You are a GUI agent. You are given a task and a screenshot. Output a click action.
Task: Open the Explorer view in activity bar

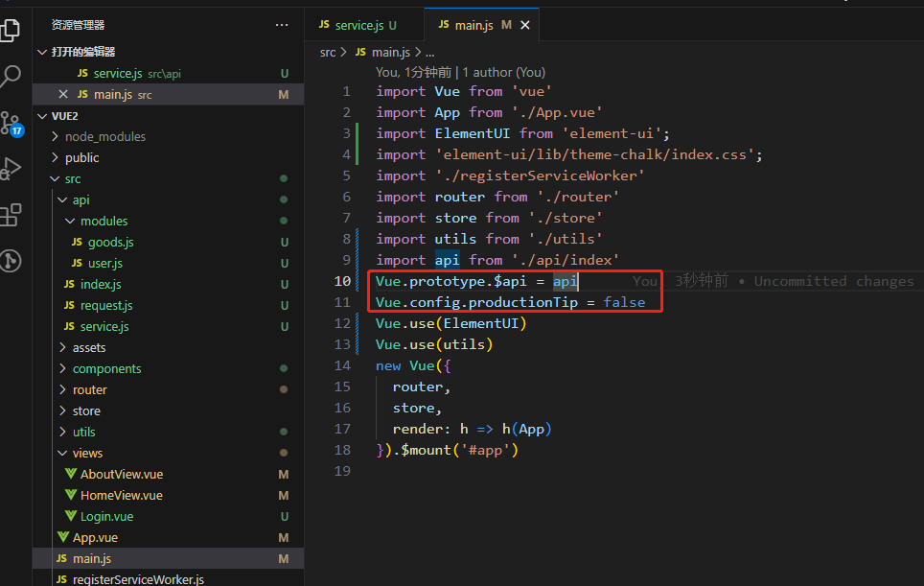tap(10, 30)
